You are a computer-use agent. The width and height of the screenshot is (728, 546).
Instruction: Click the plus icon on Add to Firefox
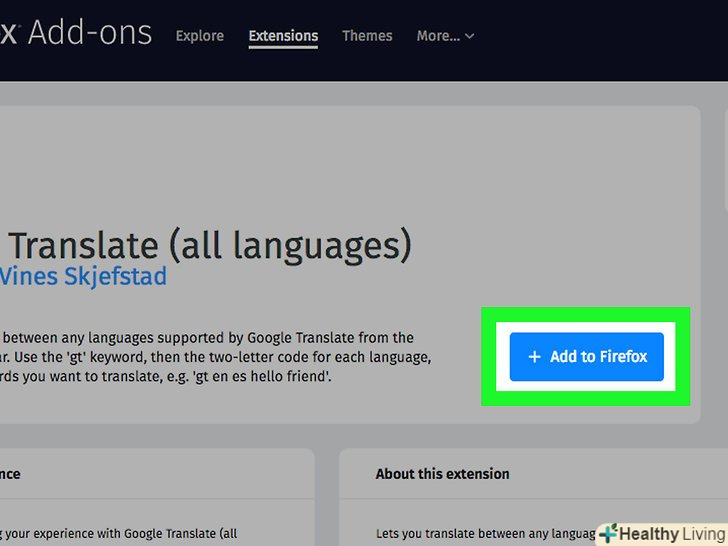pyautogui.click(x=534, y=357)
